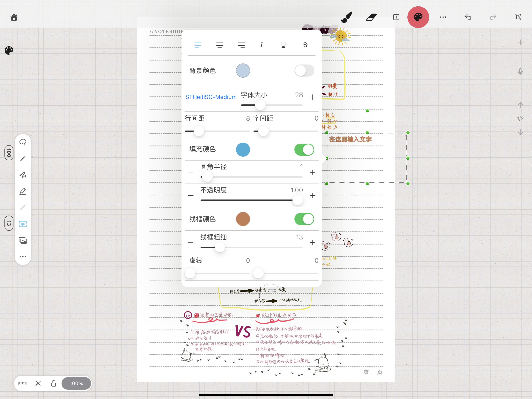The height and width of the screenshot is (399, 532).
Task: Increase 线框粗细 border width with plus
Action: click(x=312, y=242)
